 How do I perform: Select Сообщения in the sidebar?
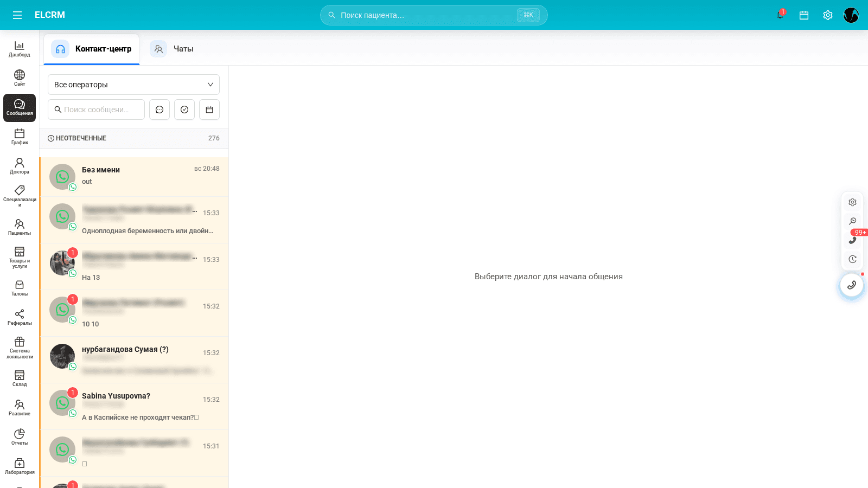(x=20, y=107)
